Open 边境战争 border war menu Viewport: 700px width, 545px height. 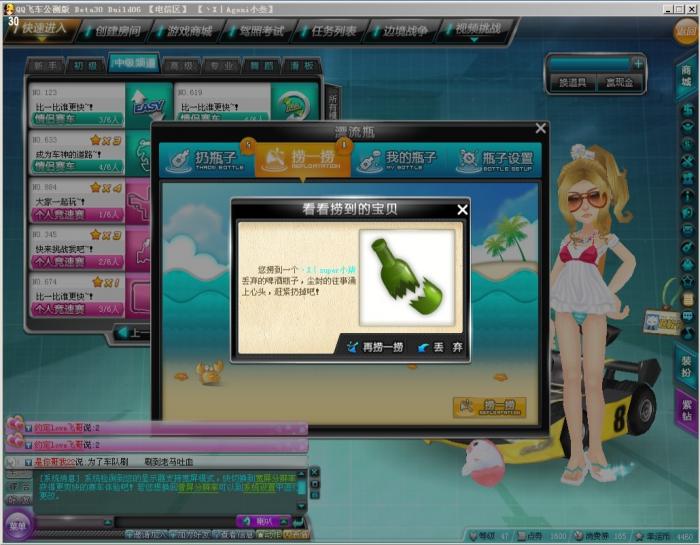[402, 30]
